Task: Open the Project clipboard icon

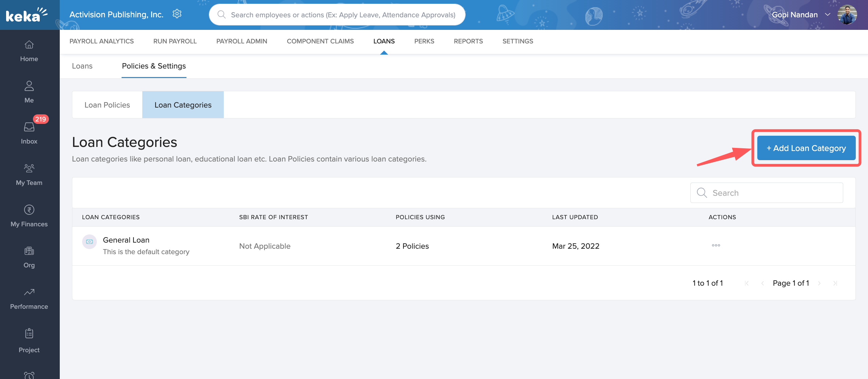Action: [x=29, y=334]
